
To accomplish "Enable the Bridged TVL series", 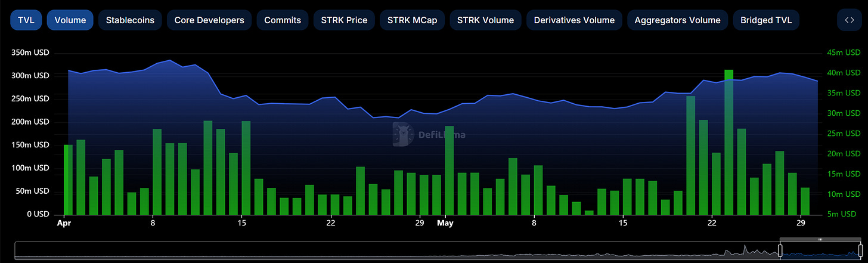I will coord(766,20).
